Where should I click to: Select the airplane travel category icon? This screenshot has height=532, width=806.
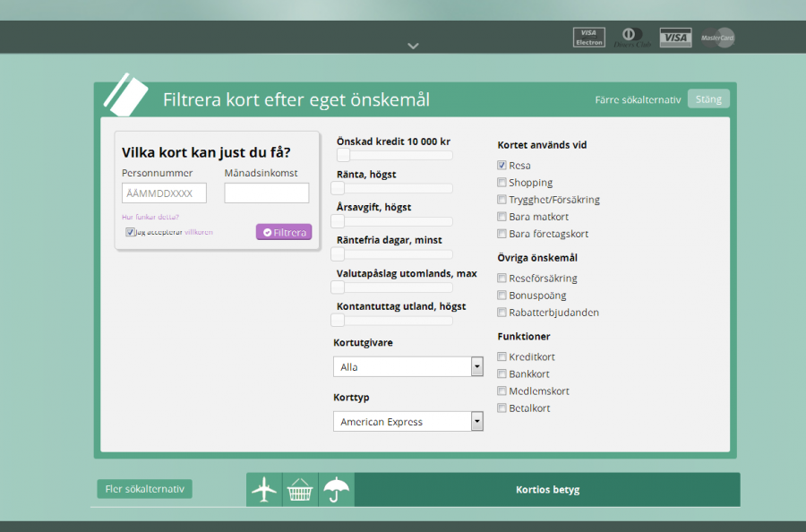[x=264, y=490]
